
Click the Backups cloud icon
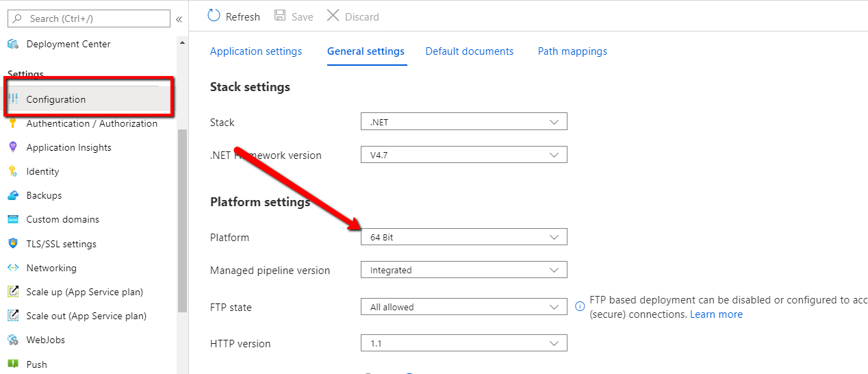click(12, 195)
